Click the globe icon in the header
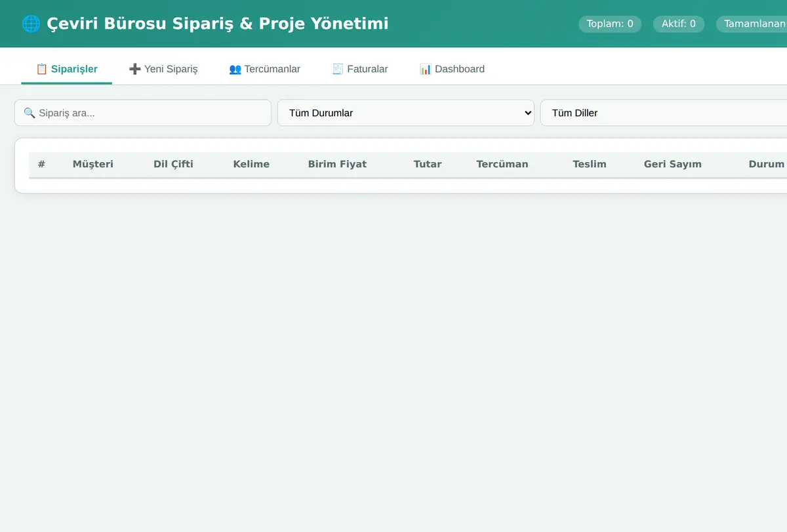The height and width of the screenshot is (532, 787). tap(31, 24)
